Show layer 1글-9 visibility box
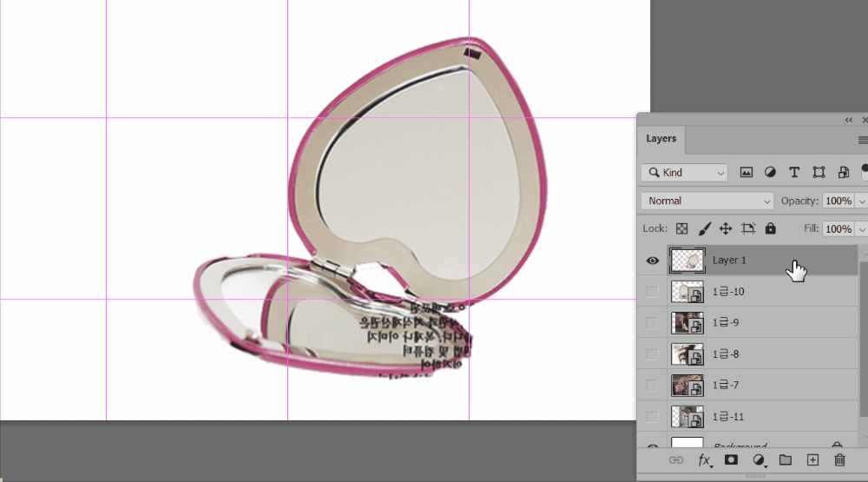This screenshot has height=482, width=868. point(652,322)
